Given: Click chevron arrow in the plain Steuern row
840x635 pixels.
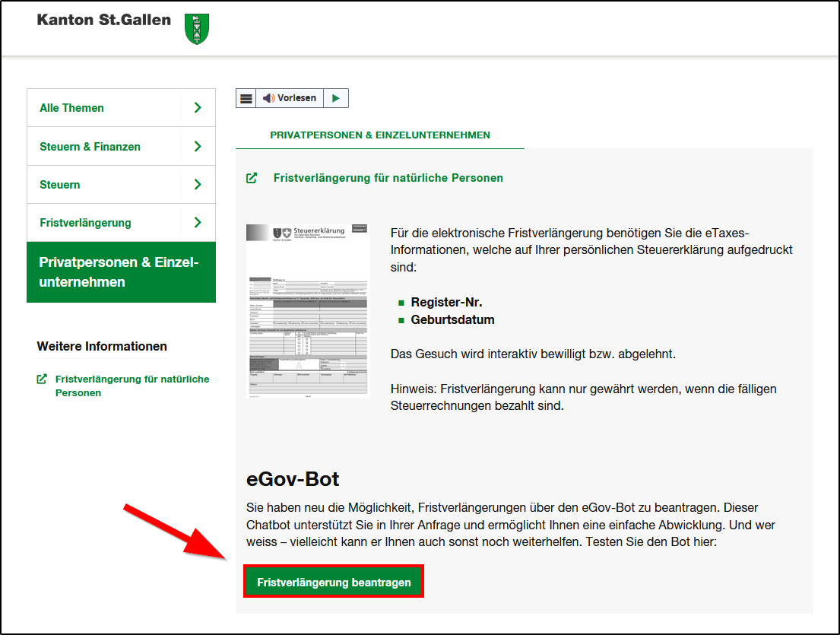Looking at the screenshot, I should [198, 185].
